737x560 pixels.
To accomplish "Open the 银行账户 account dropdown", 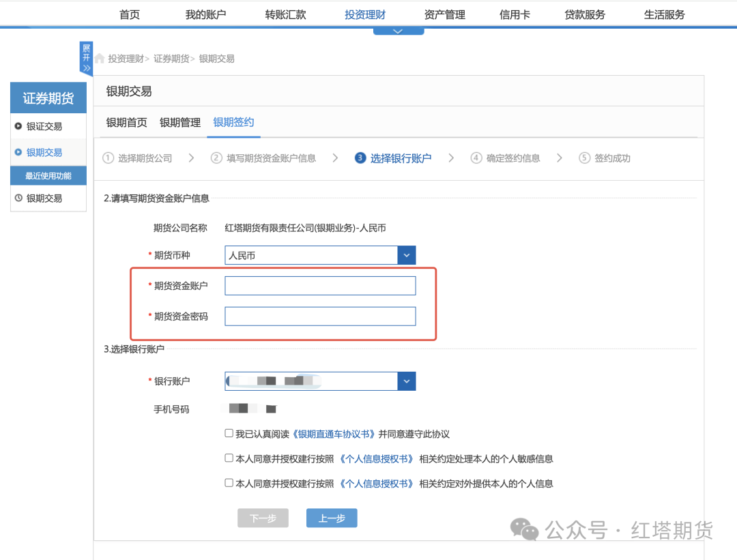I will pyautogui.click(x=406, y=381).
